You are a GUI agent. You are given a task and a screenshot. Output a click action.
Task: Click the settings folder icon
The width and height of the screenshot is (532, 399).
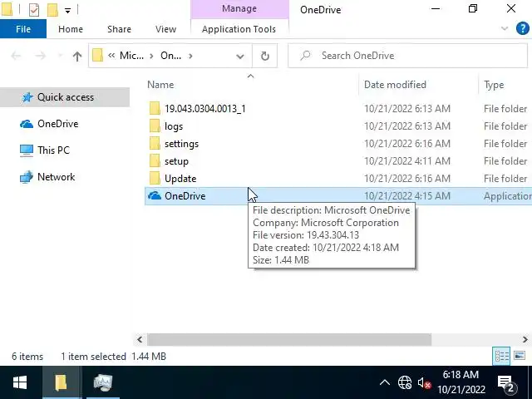tap(155, 143)
